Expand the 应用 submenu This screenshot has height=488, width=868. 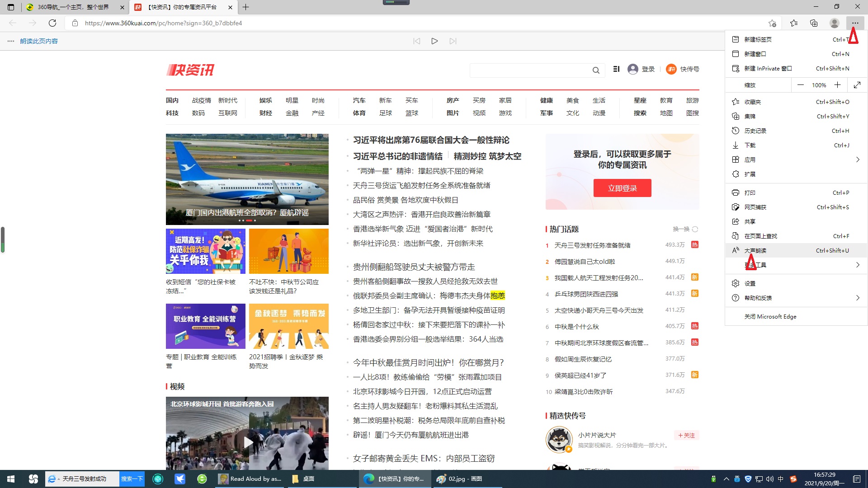point(796,160)
